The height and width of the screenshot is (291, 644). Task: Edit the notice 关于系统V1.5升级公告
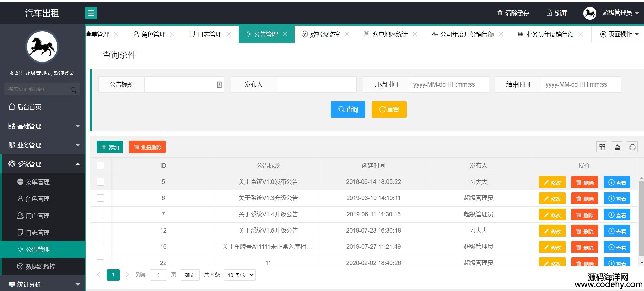(x=552, y=231)
